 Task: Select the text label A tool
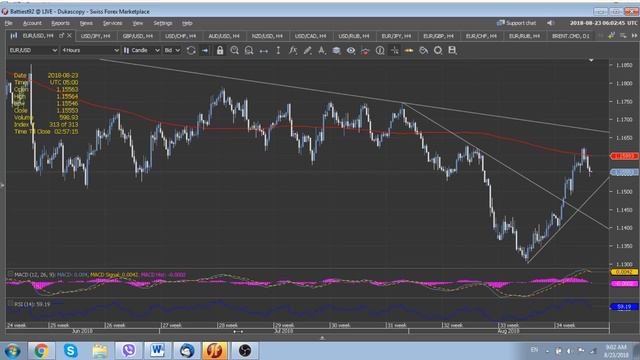click(322, 50)
